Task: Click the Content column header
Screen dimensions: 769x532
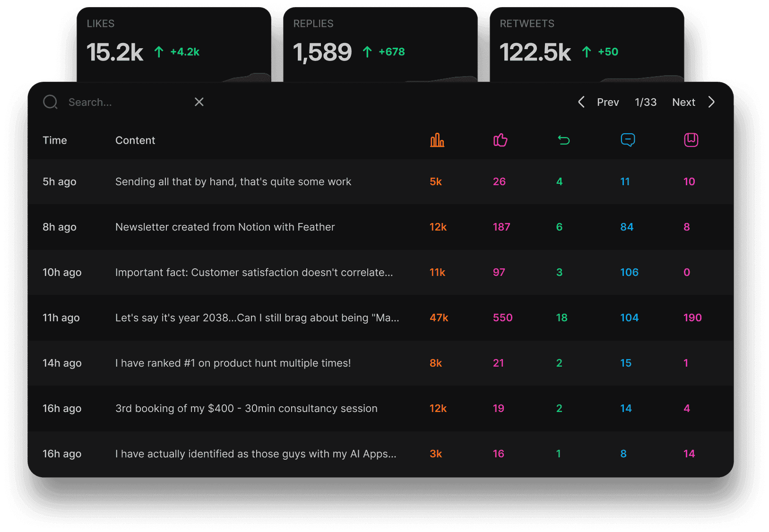Action: (135, 140)
